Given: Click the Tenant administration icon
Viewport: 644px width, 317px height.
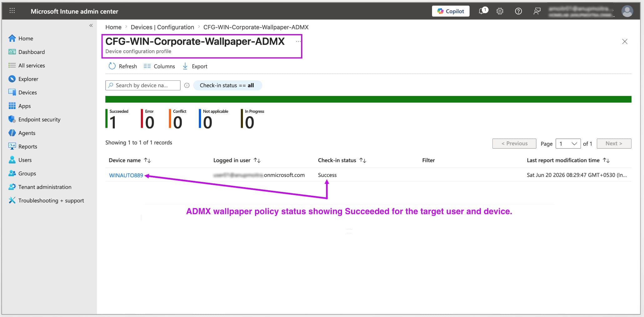Looking at the screenshot, I should click(x=12, y=187).
